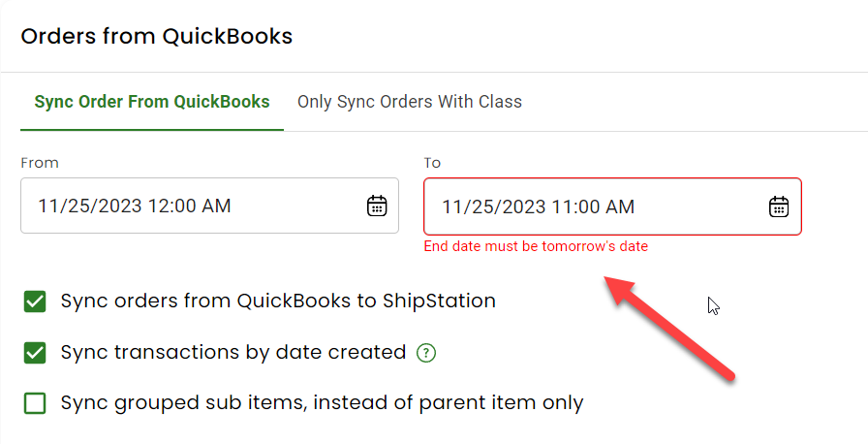Click the 11/25/2023 date in To field
868x444 pixels.
[494, 207]
